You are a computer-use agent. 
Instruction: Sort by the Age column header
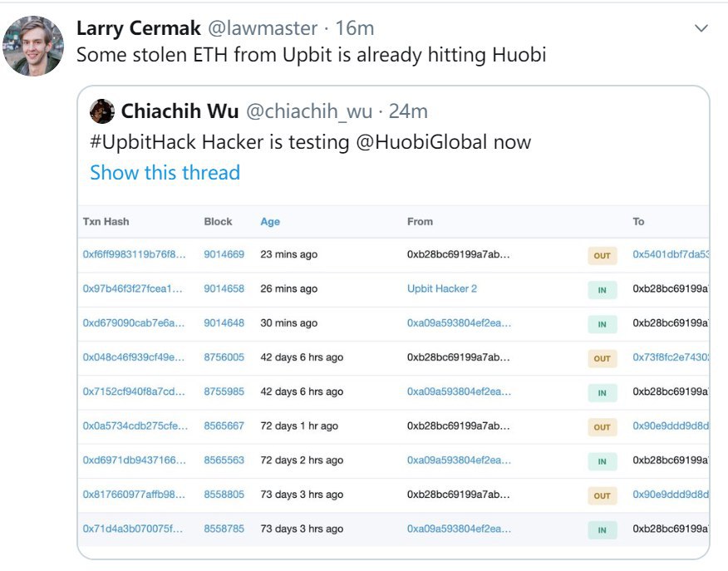click(270, 222)
